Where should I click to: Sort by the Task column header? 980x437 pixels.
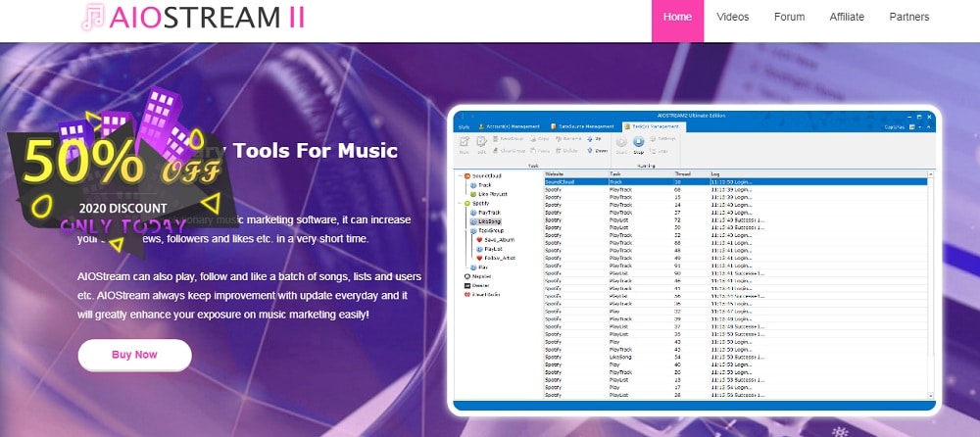tap(641, 173)
